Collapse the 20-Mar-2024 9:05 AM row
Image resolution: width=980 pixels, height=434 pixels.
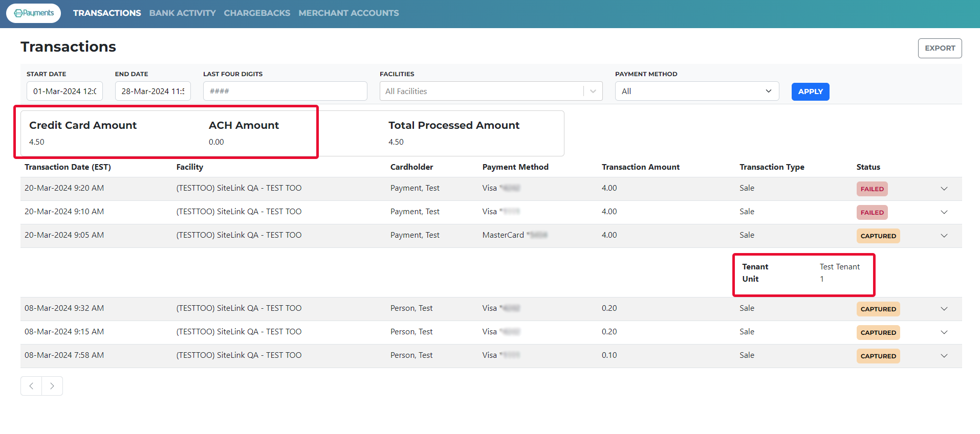coord(944,236)
